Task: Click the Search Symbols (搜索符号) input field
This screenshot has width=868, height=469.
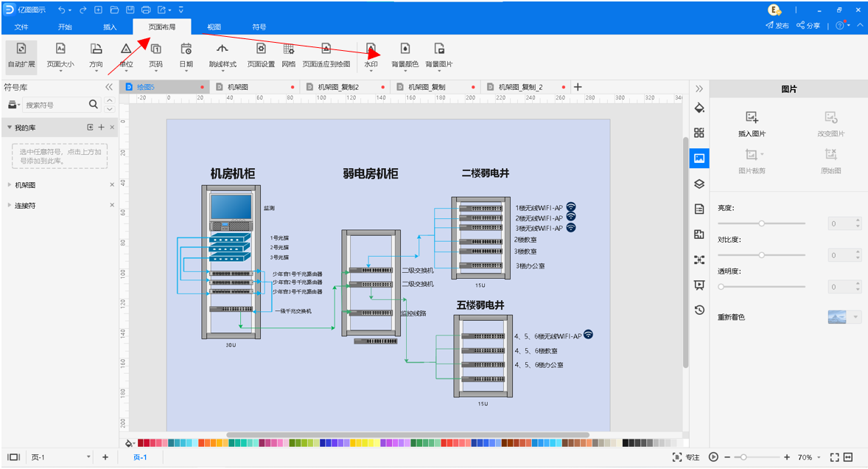Action: point(55,105)
